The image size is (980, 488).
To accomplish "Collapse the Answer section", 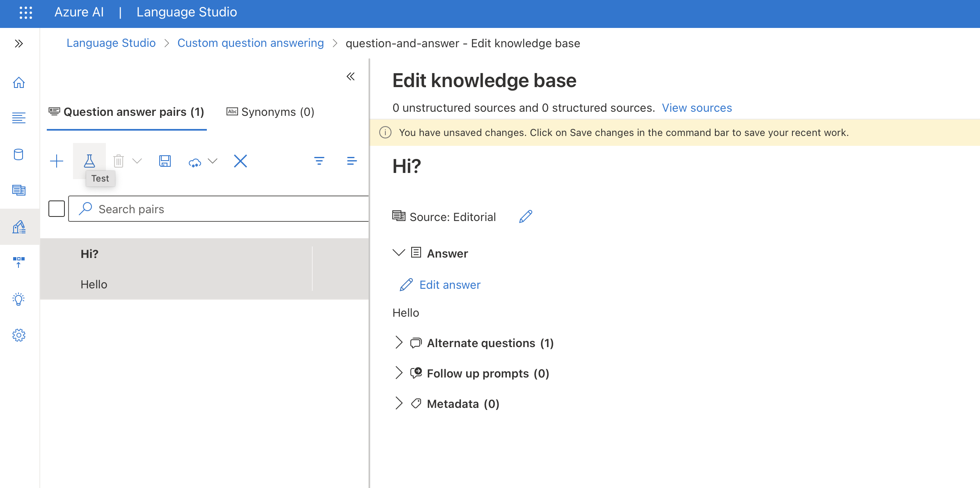I will coord(398,253).
